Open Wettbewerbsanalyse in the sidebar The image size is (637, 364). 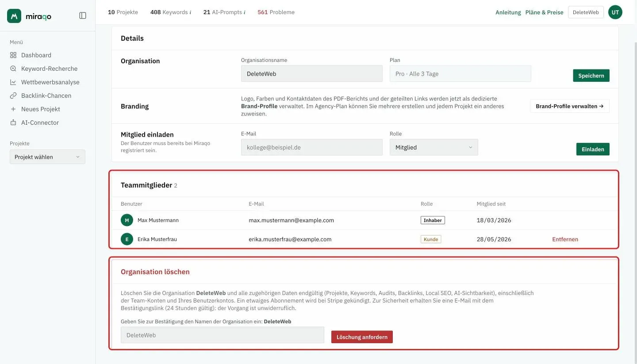click(x=50, y=82)
